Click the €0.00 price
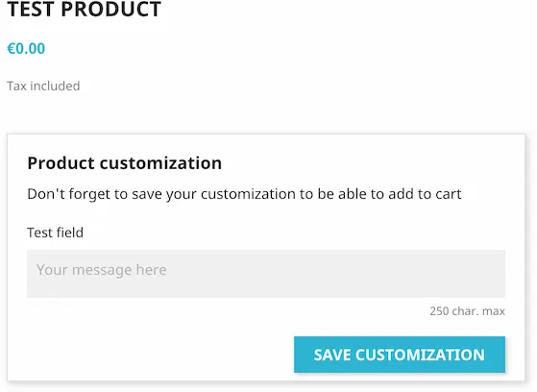Viewport: 537px width, 392px height. click(26, 48)
